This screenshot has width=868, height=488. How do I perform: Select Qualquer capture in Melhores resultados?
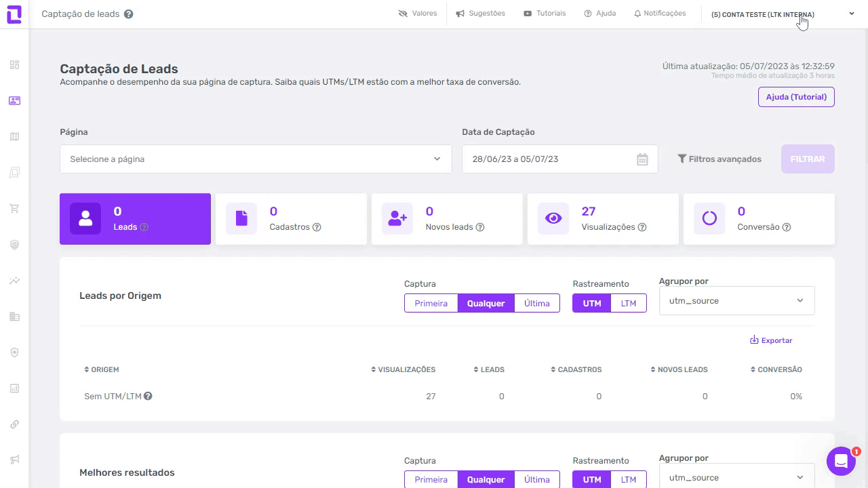[x=486, y=479]
